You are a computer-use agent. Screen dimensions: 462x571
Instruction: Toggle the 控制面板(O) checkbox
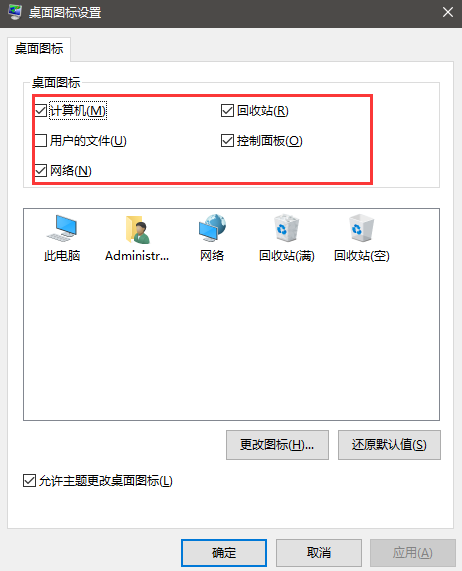[x=227, y=140]
